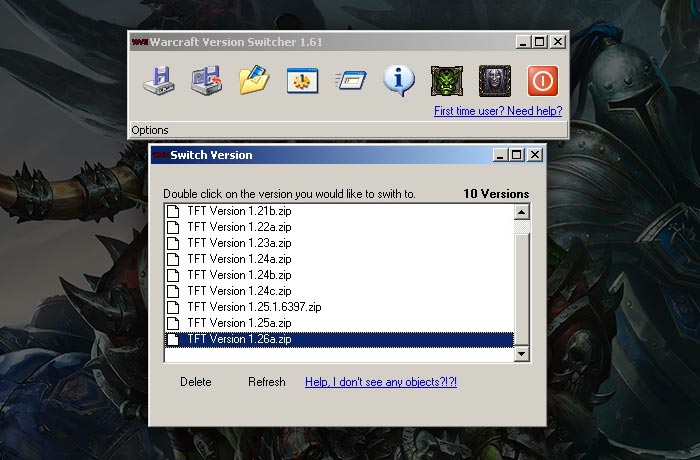Image resolution: width=700 pixels, height=460 pixels.
Task: Click the floppy disk drive save icon
Action: (159, 80)
